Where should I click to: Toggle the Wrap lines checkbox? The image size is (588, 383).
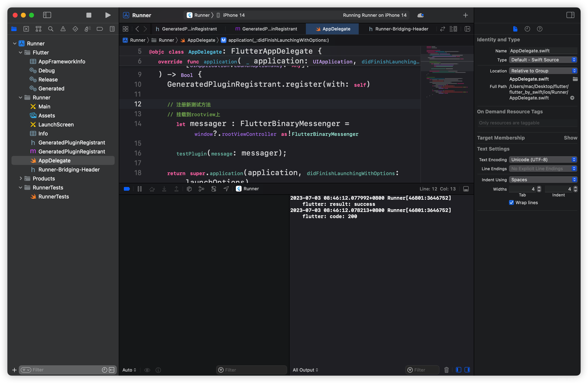tap(510, 202)
